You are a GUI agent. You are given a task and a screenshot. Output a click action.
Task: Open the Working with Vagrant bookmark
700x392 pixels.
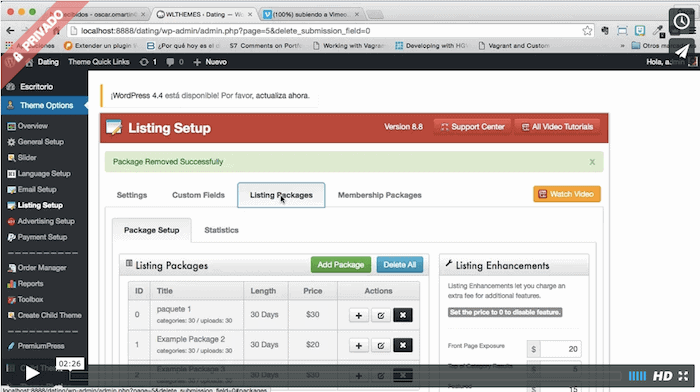pos(348,46)
